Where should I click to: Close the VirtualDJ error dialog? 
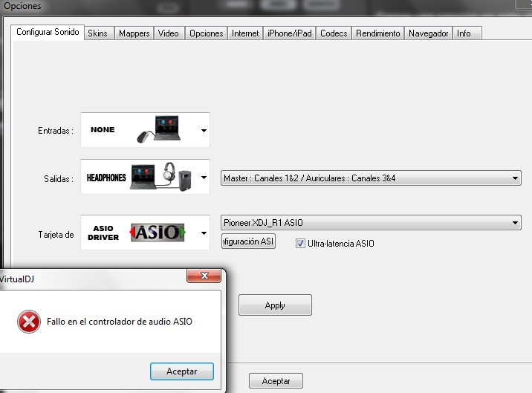point(204,276)
